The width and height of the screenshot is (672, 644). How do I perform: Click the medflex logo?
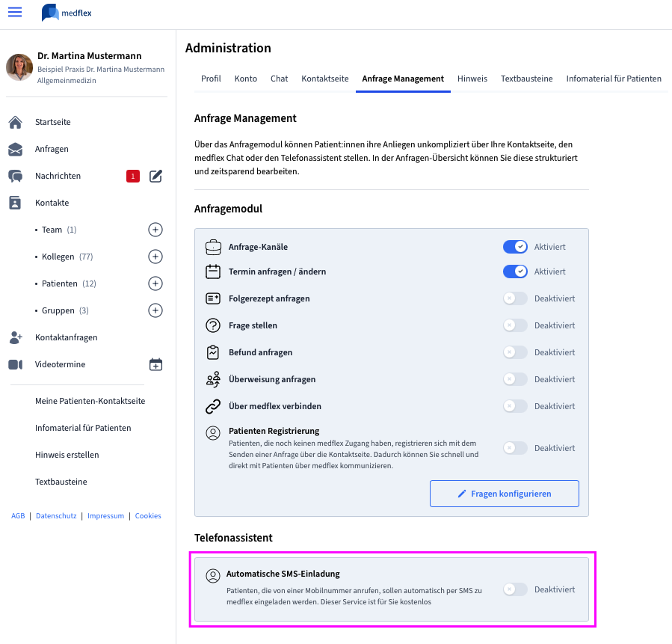[67, 13]
